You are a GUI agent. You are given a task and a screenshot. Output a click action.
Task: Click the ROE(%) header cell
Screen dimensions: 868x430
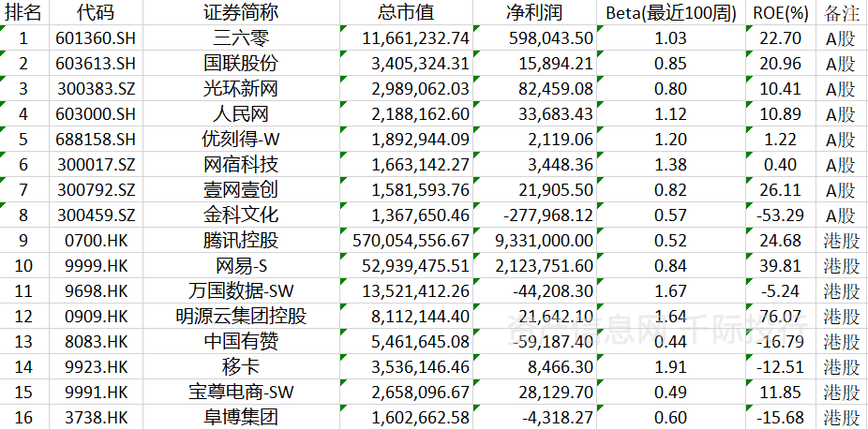780,13
